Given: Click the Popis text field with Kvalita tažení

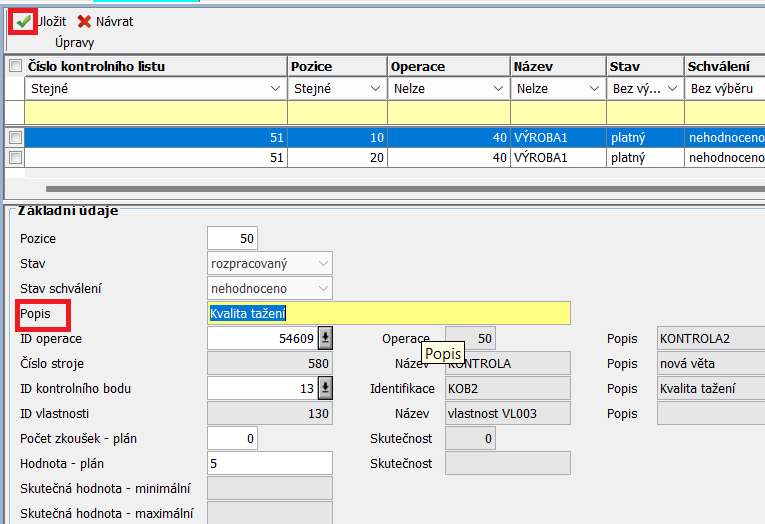Looking at the screenshot, I should click(x=388, y=314).
